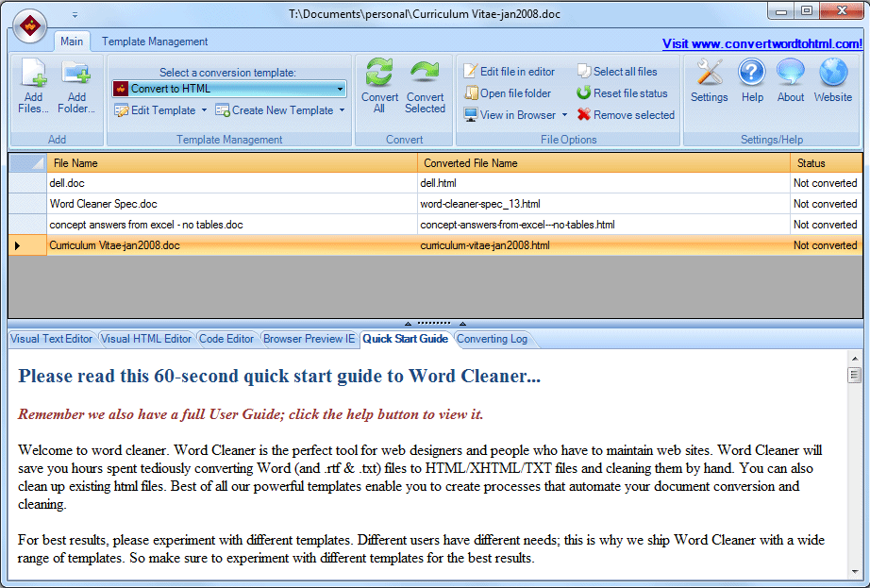Expand the View in Browser dropdown

coord(564,115)
